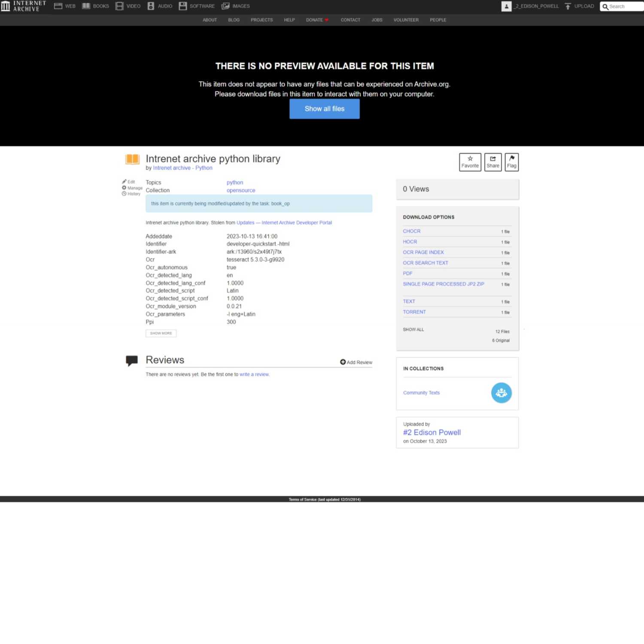Open the Video media section icon

pos(119,6)
